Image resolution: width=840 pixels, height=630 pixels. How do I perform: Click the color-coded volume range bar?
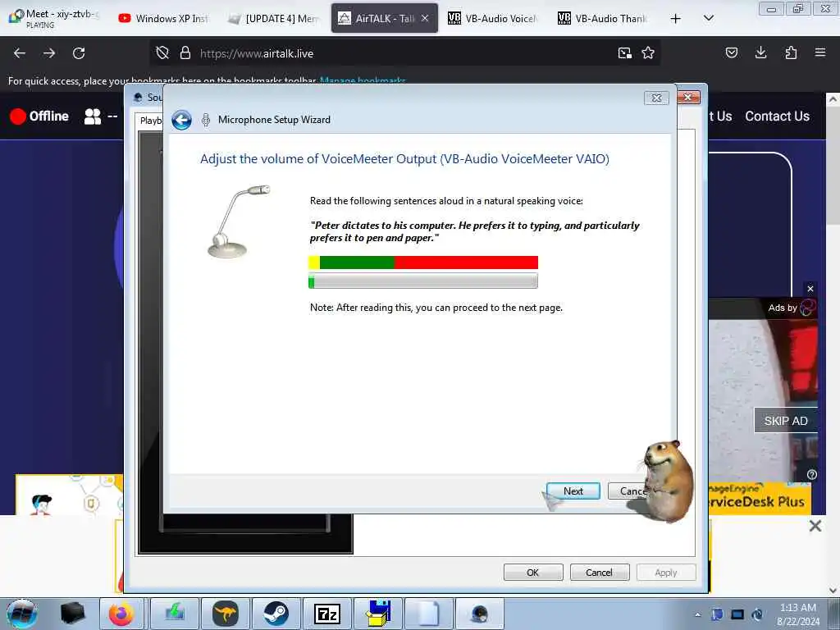pos(423,262)
